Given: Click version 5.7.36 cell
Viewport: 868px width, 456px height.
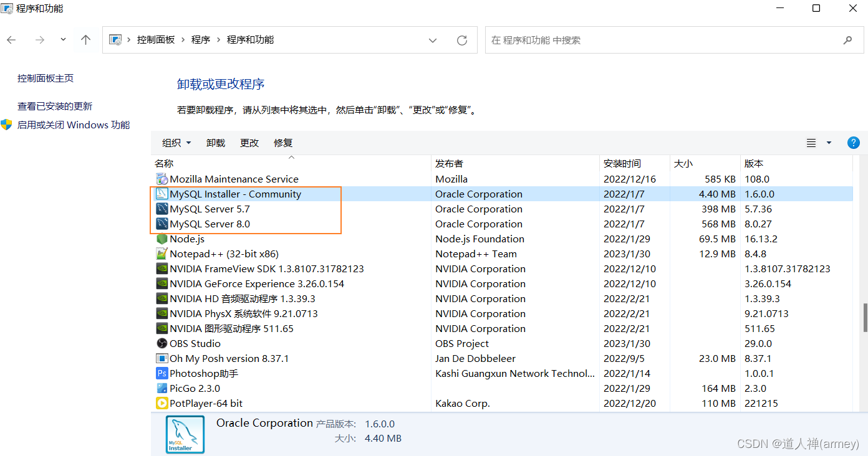Looking at the screenshot, I should click(758, 209).
